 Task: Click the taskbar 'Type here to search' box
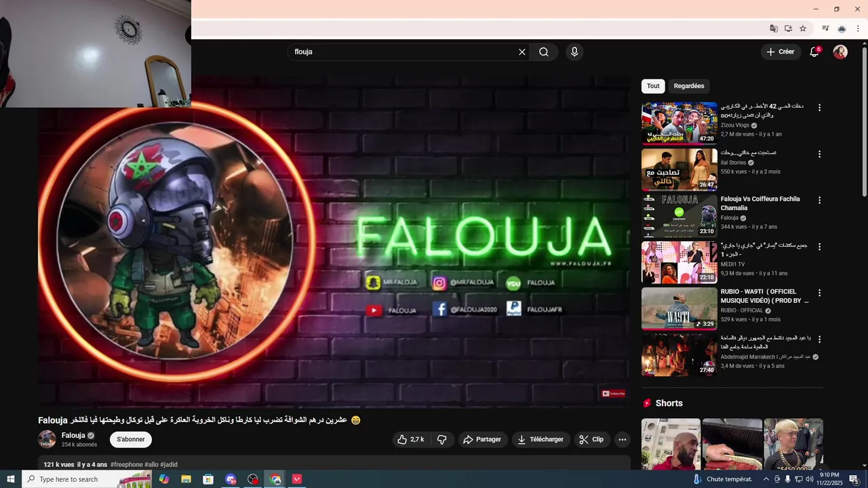[87, 479]
